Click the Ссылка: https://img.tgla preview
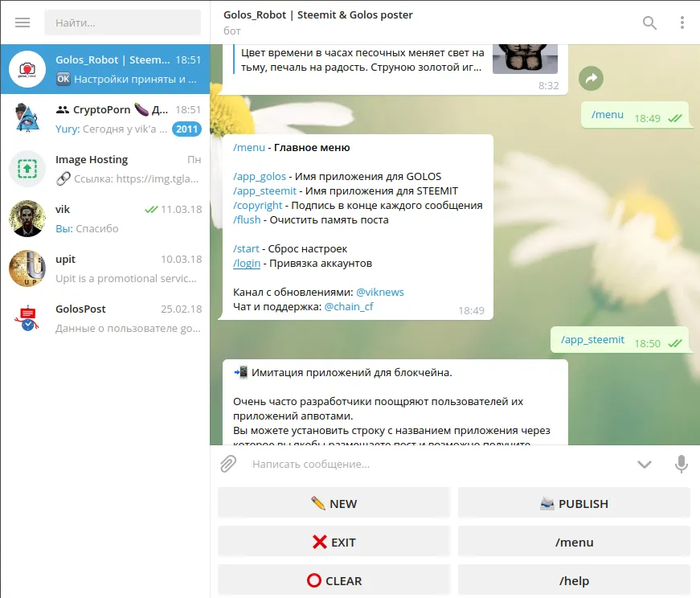The image size is (700, 598). [136, 179]
